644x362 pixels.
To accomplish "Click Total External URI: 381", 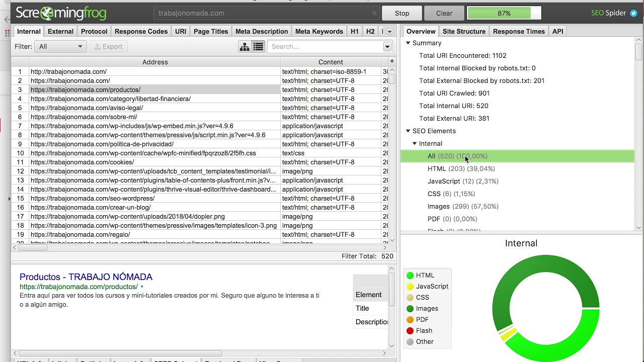I will pos(454,119).
